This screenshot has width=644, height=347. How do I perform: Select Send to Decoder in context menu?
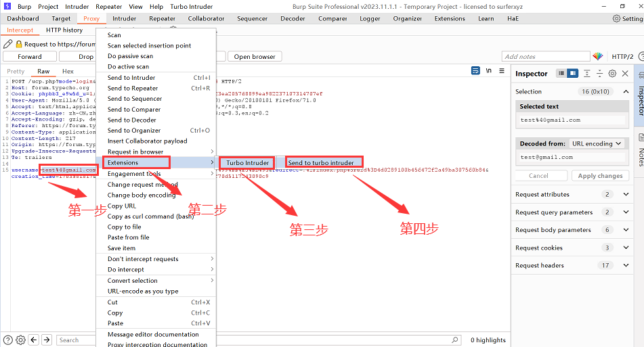[x=156, y=120]
